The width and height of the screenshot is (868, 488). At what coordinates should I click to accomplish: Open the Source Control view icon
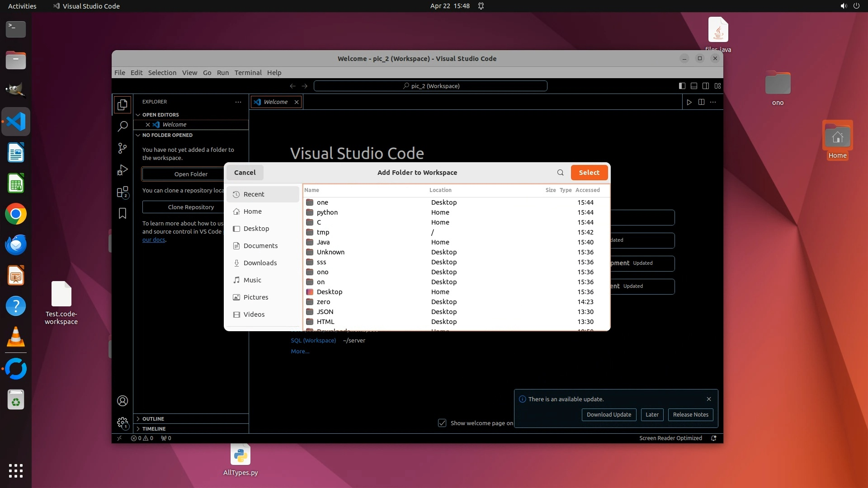[123, 148]
